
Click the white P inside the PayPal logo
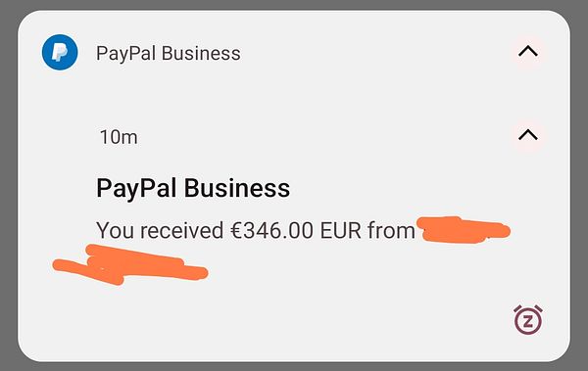coord(59,52)
